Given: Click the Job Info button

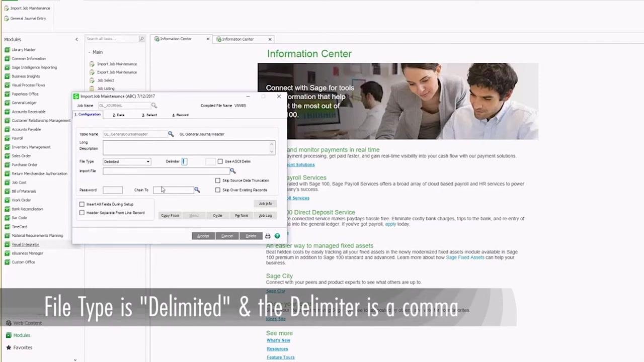Looking at the screenshot, I should pyautogui.click(x=265, y=204).
